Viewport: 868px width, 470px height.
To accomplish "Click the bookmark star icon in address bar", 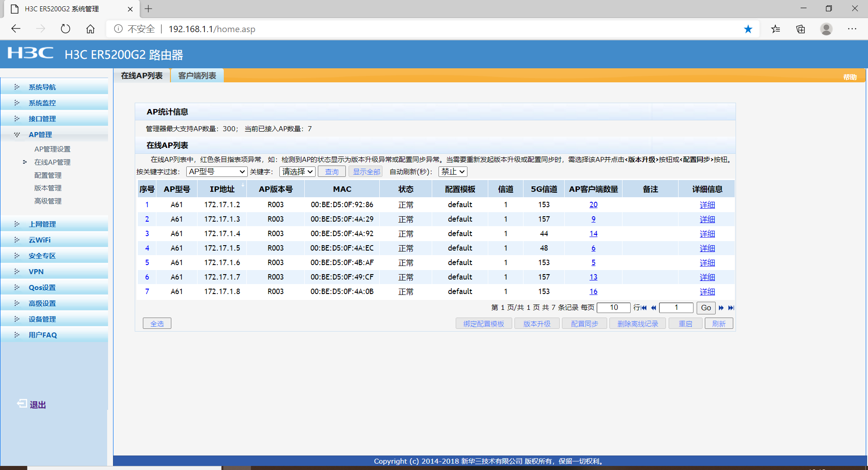I will [x=748, y=29].
